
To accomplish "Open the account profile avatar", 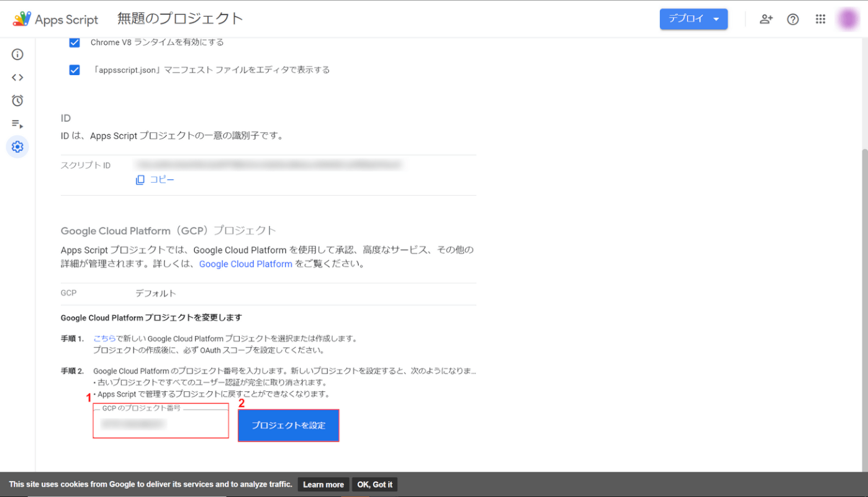I will (x=848, y=19).
